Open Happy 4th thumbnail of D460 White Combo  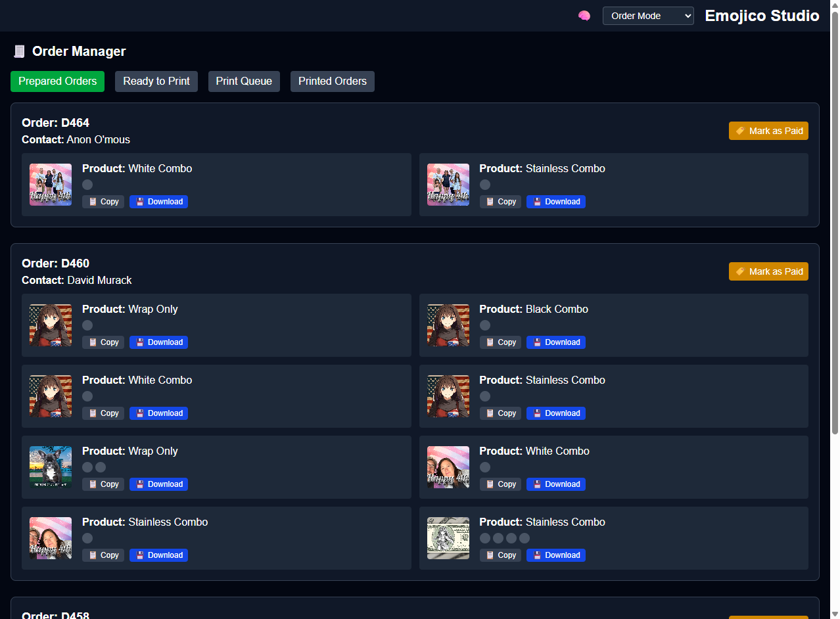point(448,467)
